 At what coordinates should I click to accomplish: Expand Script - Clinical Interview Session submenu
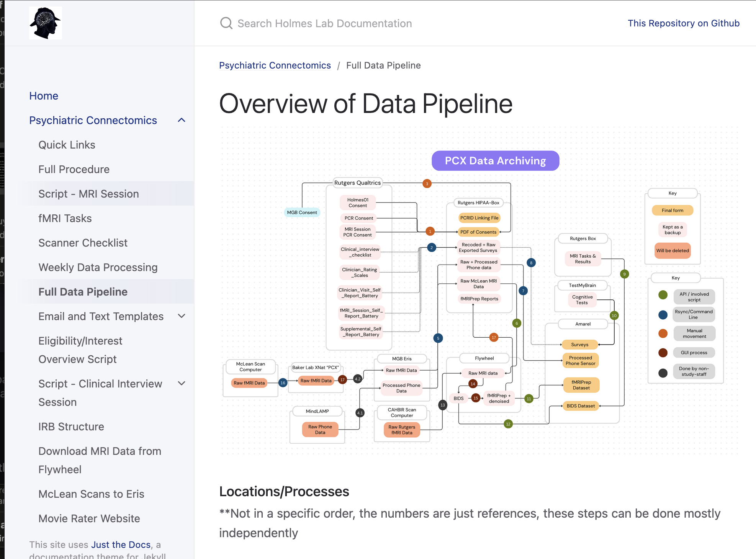pyautogui.click(x=182, y=384)
